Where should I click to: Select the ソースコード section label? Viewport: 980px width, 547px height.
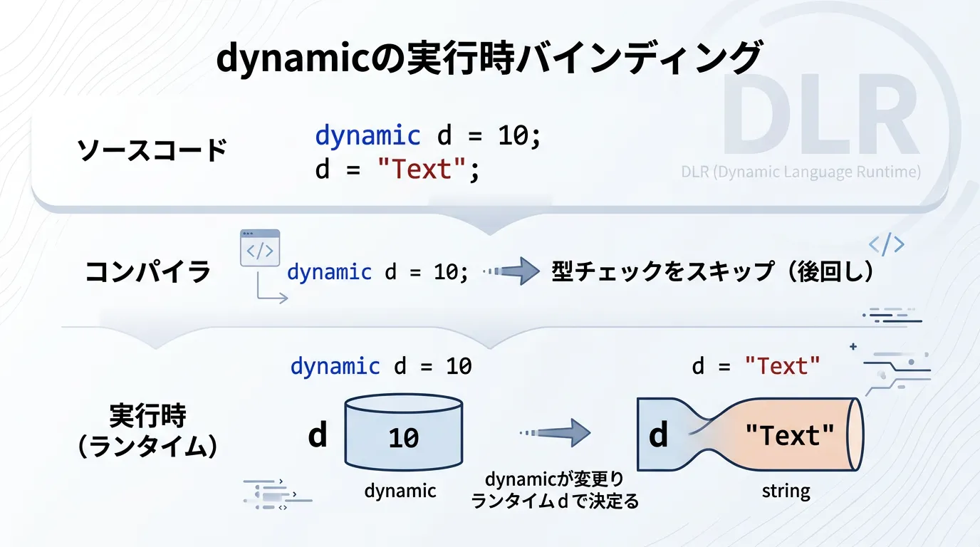coord(151,150)
